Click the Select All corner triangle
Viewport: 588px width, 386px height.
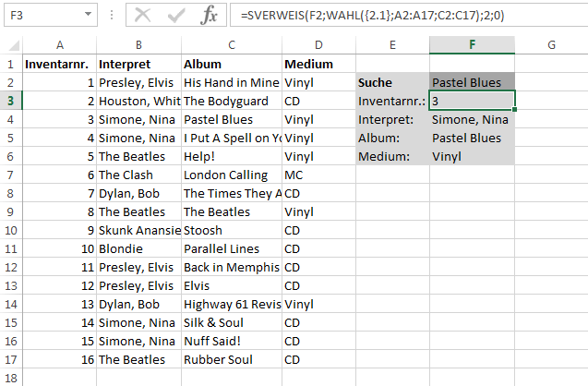(14, 45)
